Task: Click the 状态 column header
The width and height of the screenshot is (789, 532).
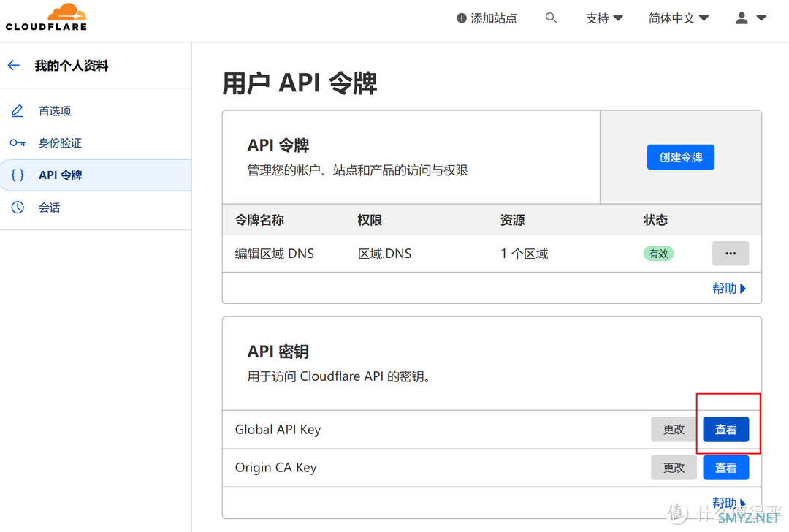Action: click(x=655, y=220)
